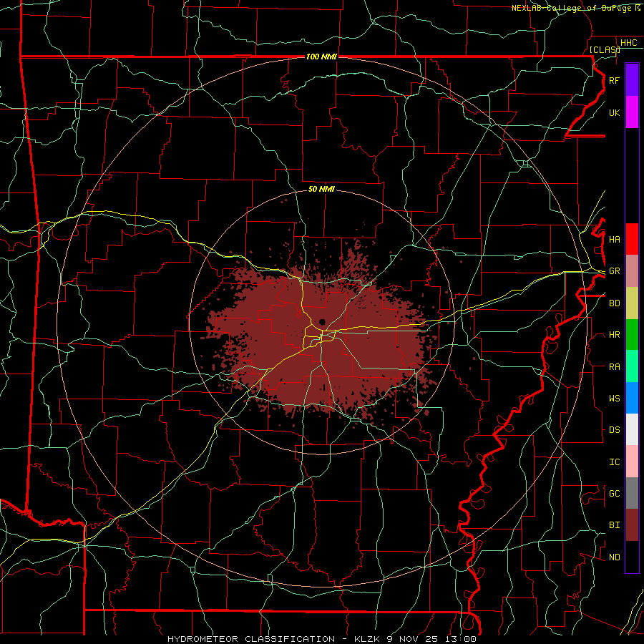Click the 100 NMI range ring label
The image size is (644, 644).
point(321,57)
